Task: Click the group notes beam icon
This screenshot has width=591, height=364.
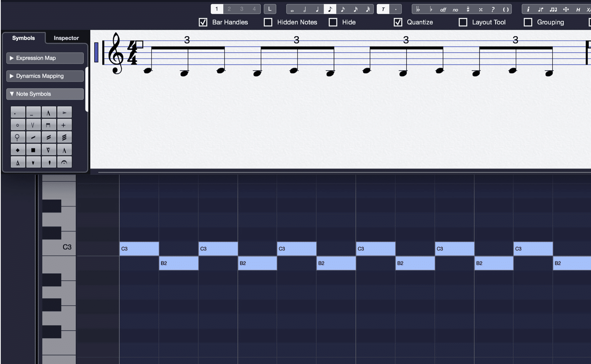Action: (x=553, y=9)
